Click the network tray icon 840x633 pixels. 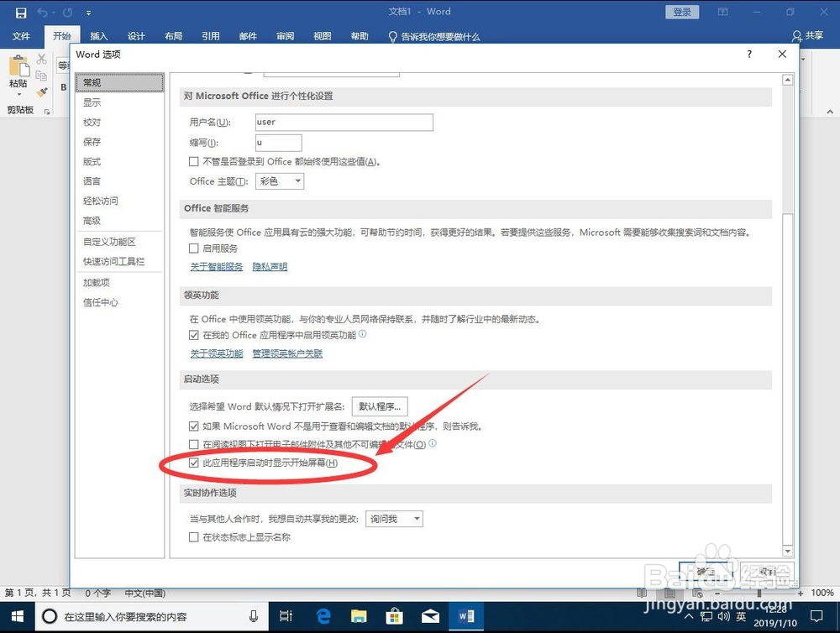[x=706, y=616]
